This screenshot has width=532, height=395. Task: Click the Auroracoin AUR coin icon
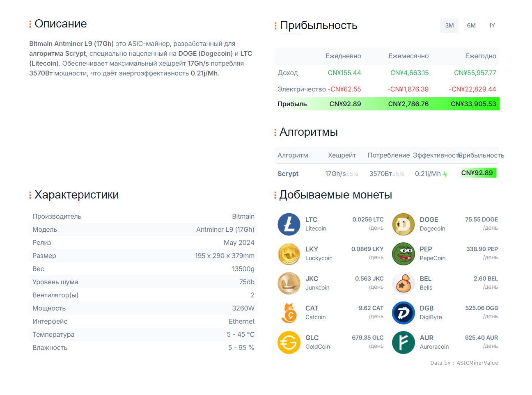pos(404,342)
